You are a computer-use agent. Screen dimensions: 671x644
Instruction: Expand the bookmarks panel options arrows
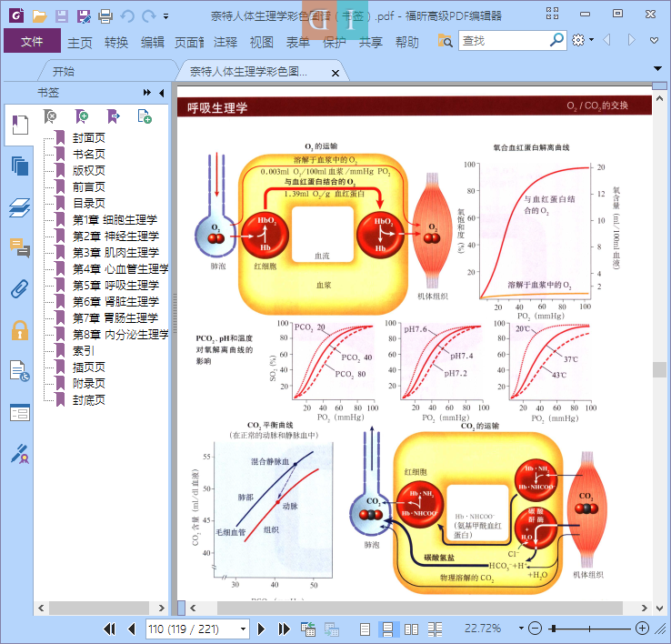(147, 93)
